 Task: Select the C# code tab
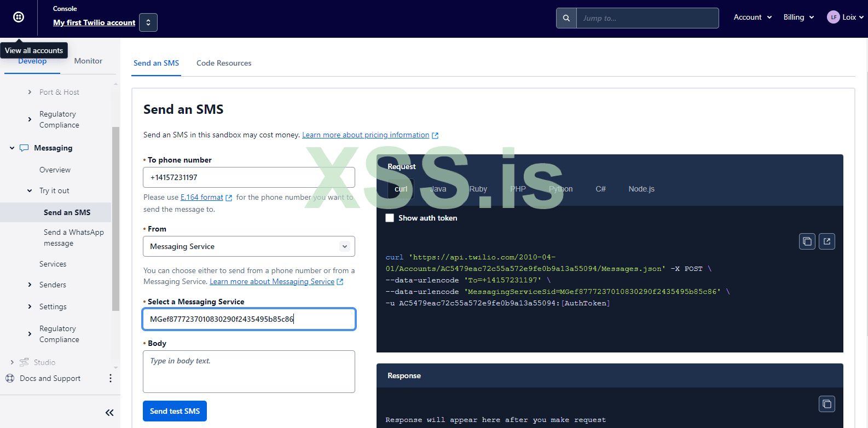600,189
